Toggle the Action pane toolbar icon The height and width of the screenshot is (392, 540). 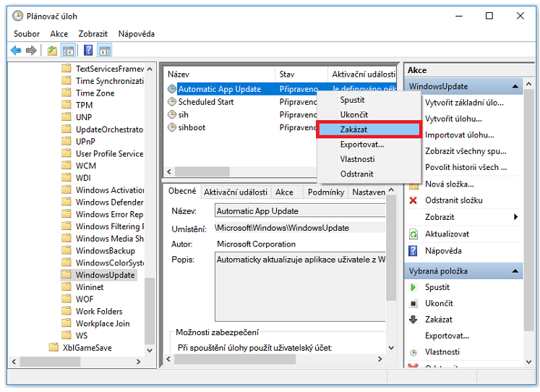(105, 51)
